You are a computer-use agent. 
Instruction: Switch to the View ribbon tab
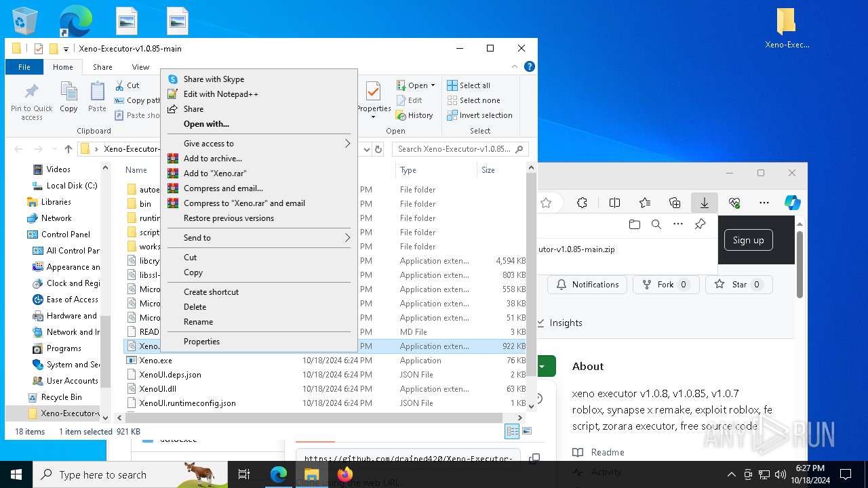click(140, 67)
